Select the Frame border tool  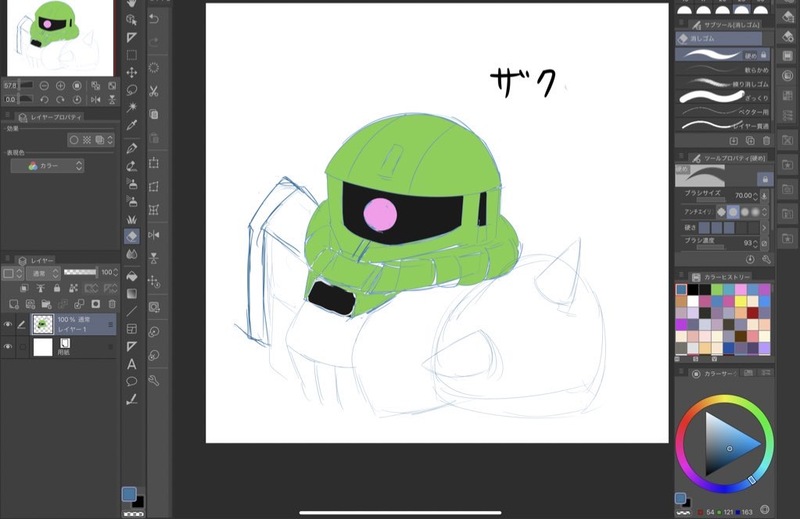pyautogui.click(x=132, y=329)
